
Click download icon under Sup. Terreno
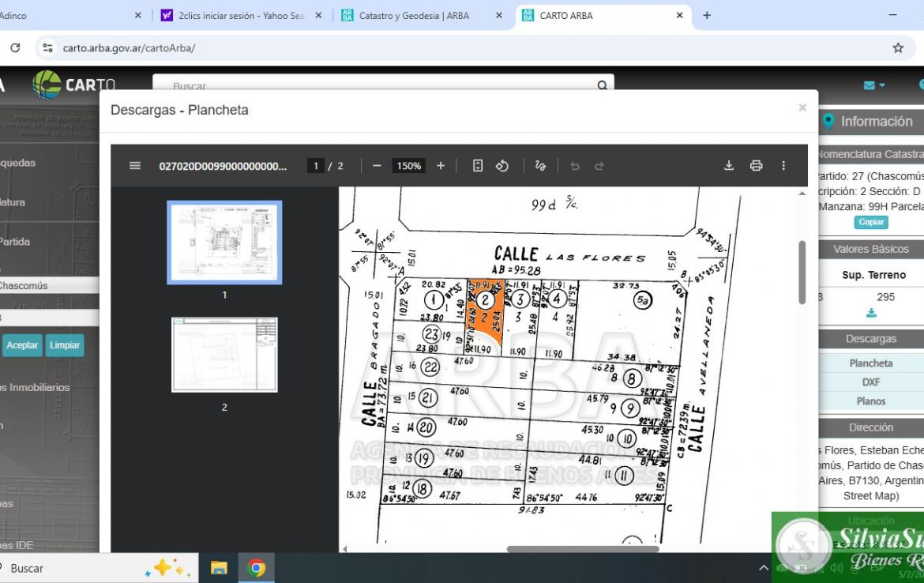[x=871, y=313]
